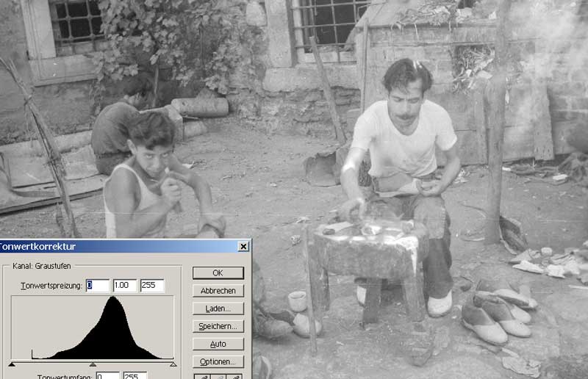Select the 1.00 gamma input field
Viewport: 588px width, 379px height.
(124, 285)
